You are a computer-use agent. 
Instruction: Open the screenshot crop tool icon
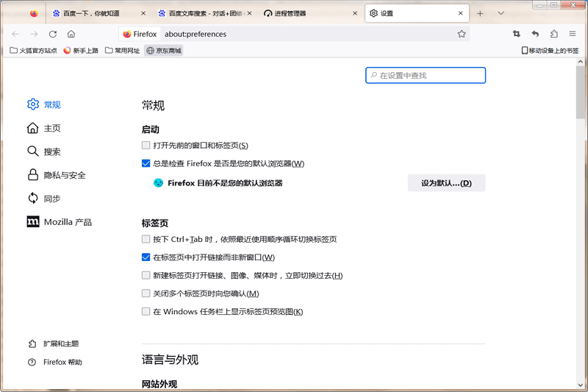[517, 34]
